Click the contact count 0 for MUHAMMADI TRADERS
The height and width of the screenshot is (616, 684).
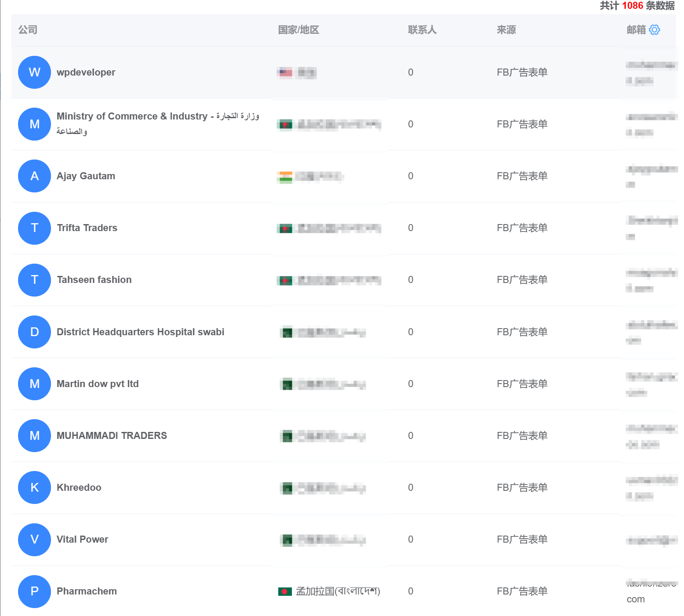(x=411, y=435)
